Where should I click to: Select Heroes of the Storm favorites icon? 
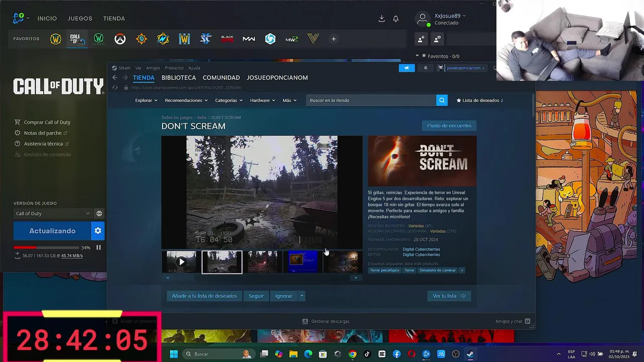pos(270,39)
